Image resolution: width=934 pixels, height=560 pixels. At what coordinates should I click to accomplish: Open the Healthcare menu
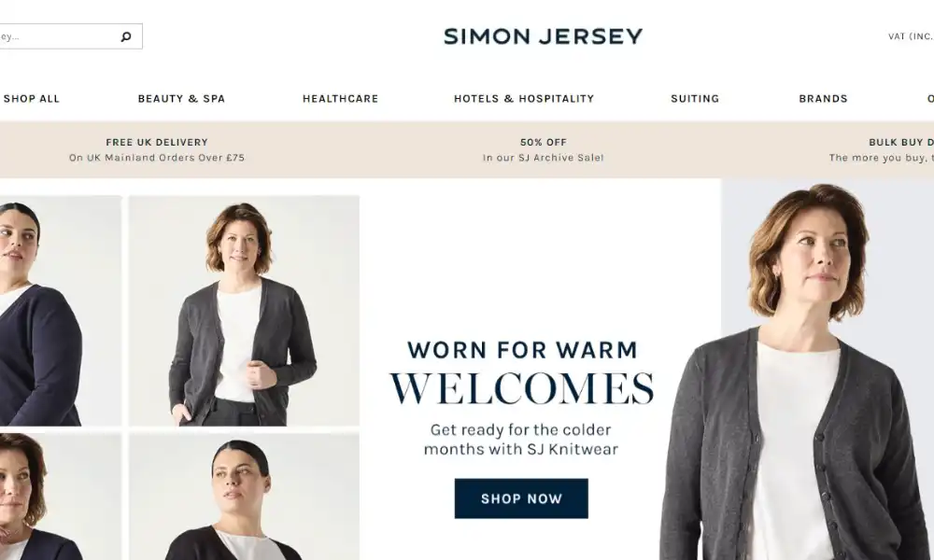[340, 99]
